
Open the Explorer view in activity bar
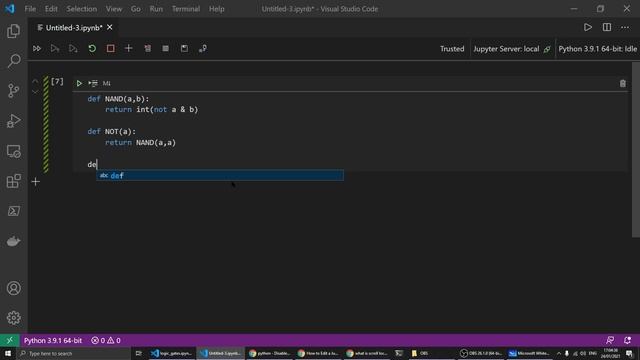click(13, 31)
